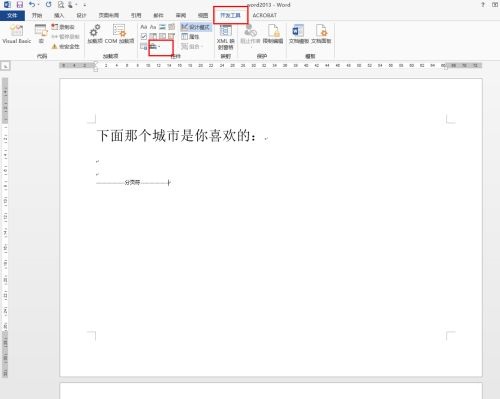Insert a Repeating Section content control
The image size is (500, 399).
[x=143, y=46]
